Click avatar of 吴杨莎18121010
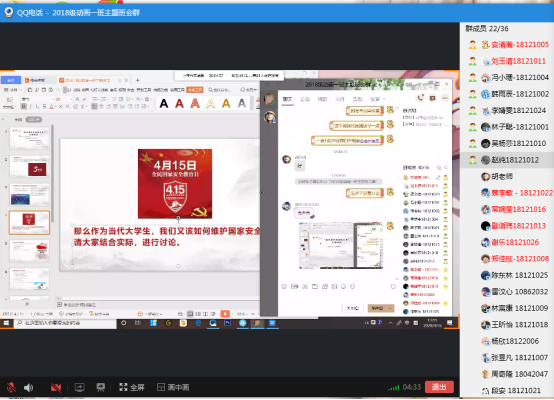This screenshot has width=554, height=400. (x=485, y=143)
